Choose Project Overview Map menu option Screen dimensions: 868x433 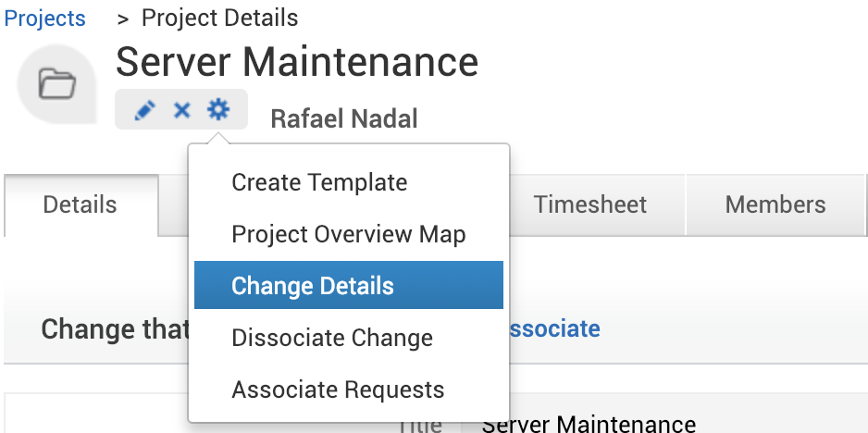tap(348, 234)
